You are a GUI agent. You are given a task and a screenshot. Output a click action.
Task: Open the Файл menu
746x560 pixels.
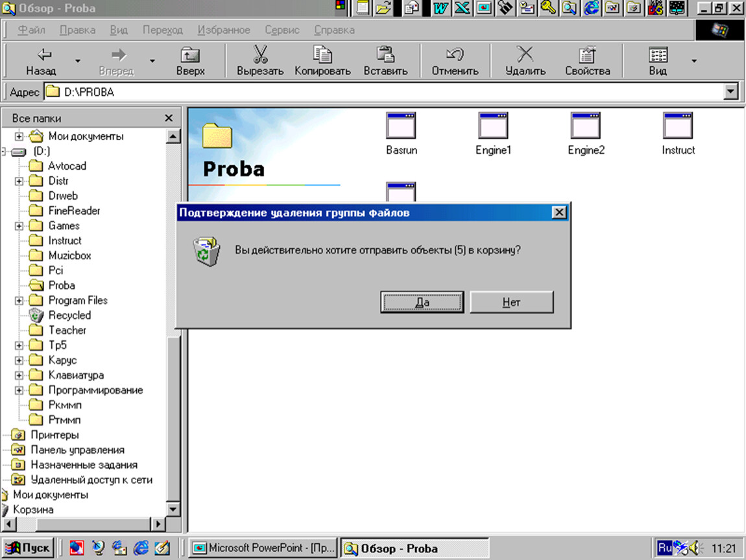(31, 30)
